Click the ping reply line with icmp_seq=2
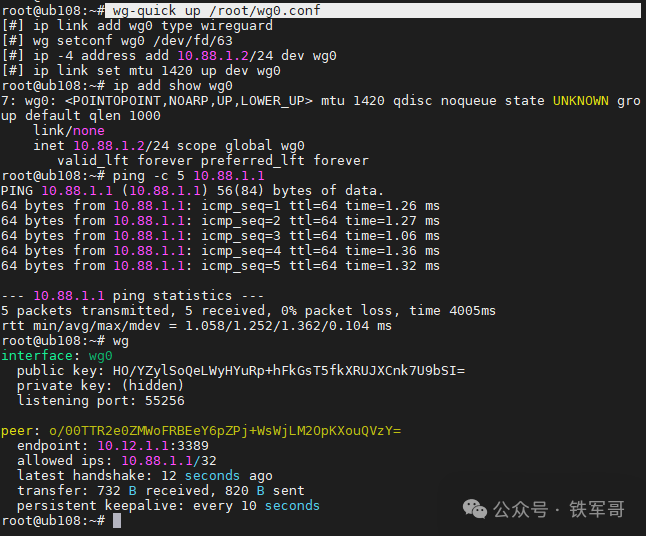The image size is (646, 536). [x=220, y=220]
